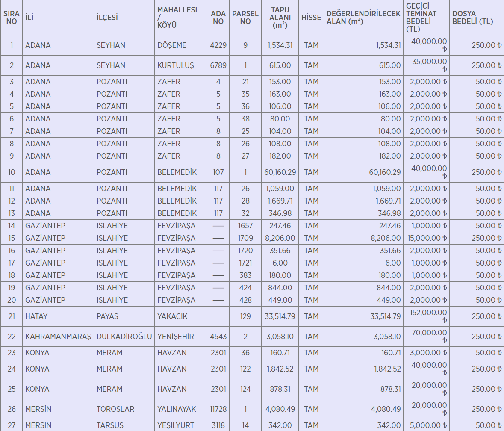Image resolution: width=504 pixels, height=431 pixels.
Task: Select the GEÇİCİ TEMİNAT BEDELİ column header
Action: point(421,18)
